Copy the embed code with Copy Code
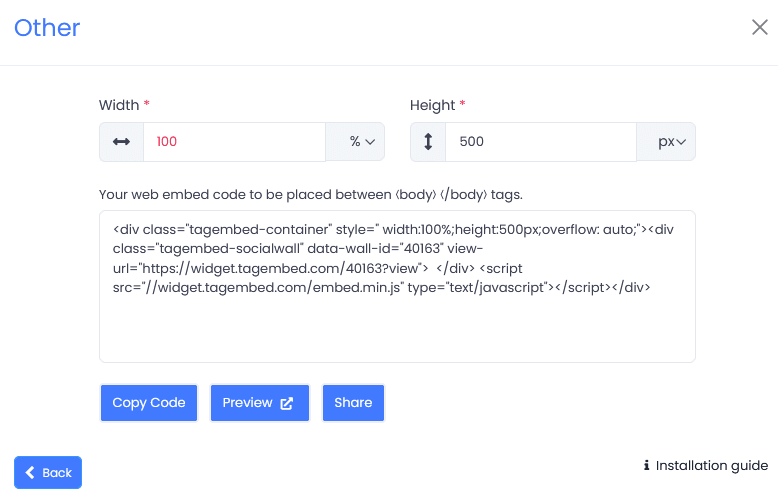 coord(149,403)
